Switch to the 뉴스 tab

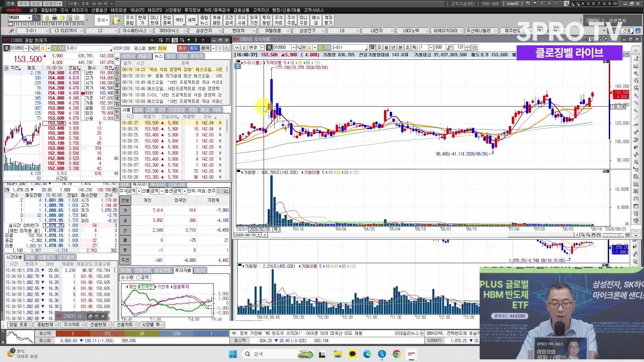[x=158, y=56]
